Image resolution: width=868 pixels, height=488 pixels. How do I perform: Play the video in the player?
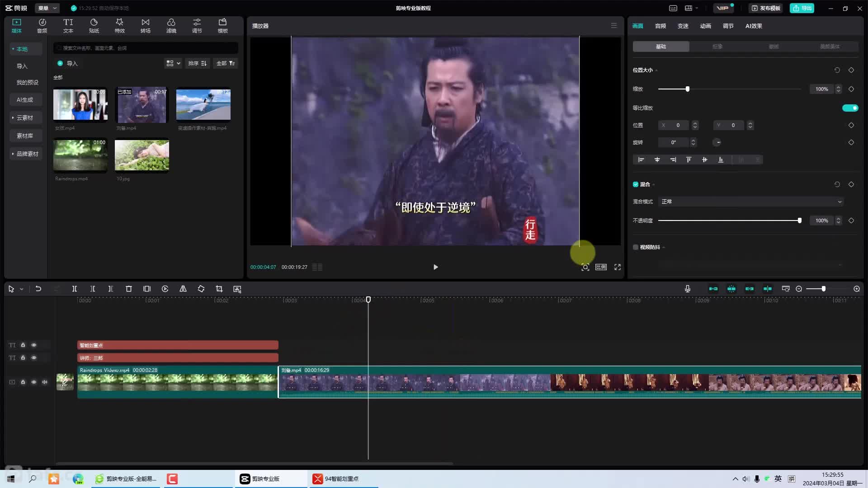435,267
